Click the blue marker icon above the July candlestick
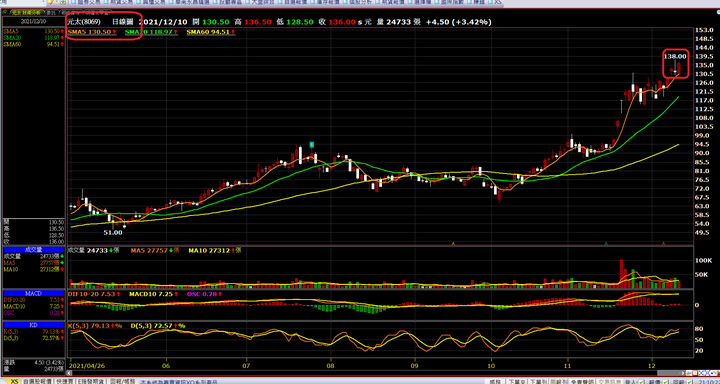Image resolution: width=720 pixels, height=384 pixels. [x=312, y=145]
